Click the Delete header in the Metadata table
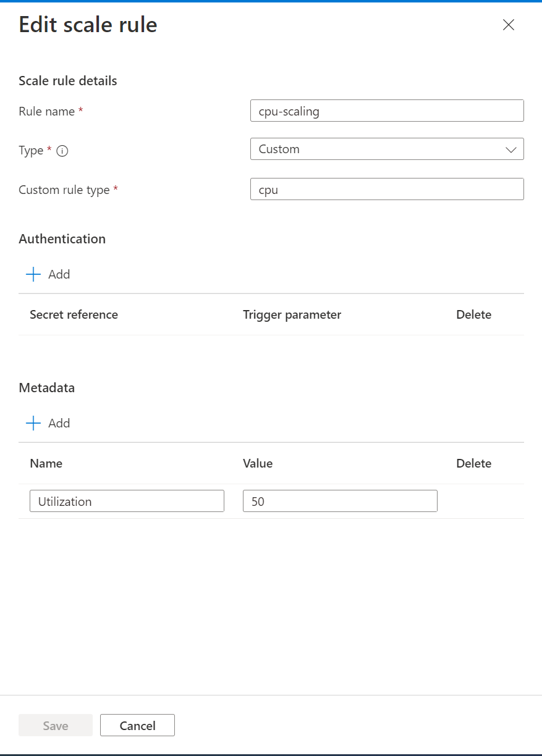The height and width of the screenshot is (756, 542). (x=473, y=463)
